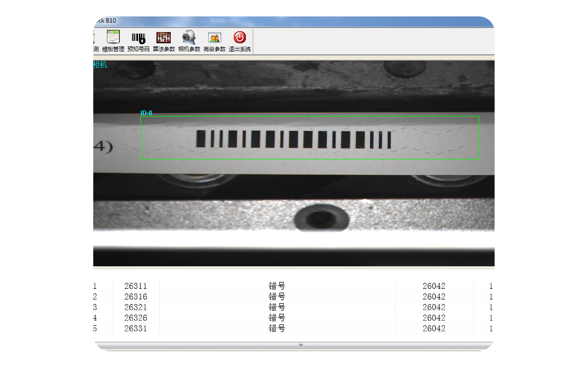The height and width of the screenshot is (368, 588).
Task: Click the cyan 相机 camera label
Action: coord(100,65)
